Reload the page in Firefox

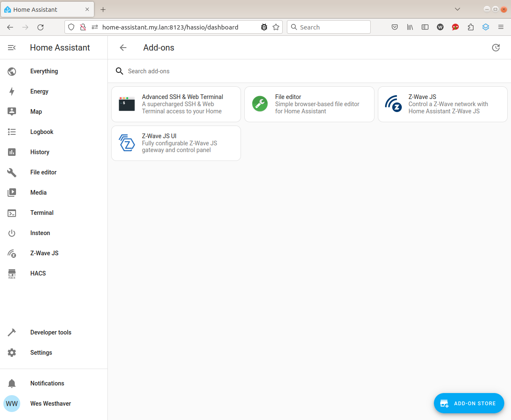(40, 27)
